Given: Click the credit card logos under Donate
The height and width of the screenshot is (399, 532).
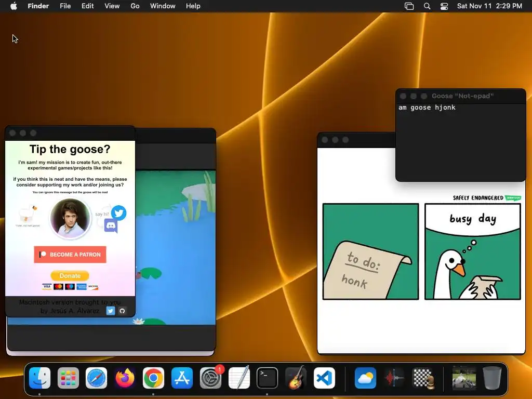Looking at the screenshot, I should [70, 287].
